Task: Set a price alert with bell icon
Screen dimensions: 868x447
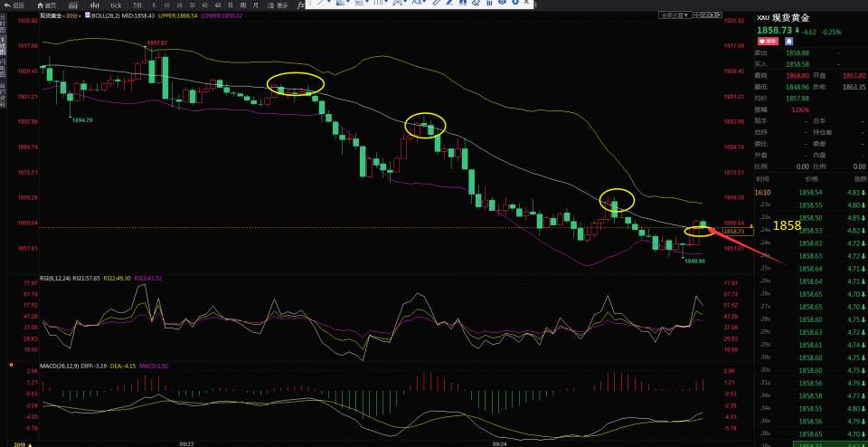Action: click(x=788, y=42)
